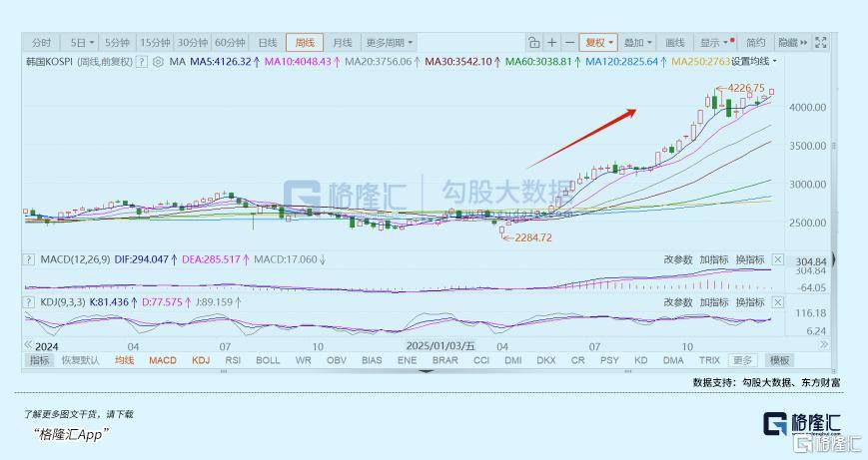The height and width of the screenshot is (460, 868).
Task: Click the 2025/01/03/五 date marker
Action: [x=440, y=346]
